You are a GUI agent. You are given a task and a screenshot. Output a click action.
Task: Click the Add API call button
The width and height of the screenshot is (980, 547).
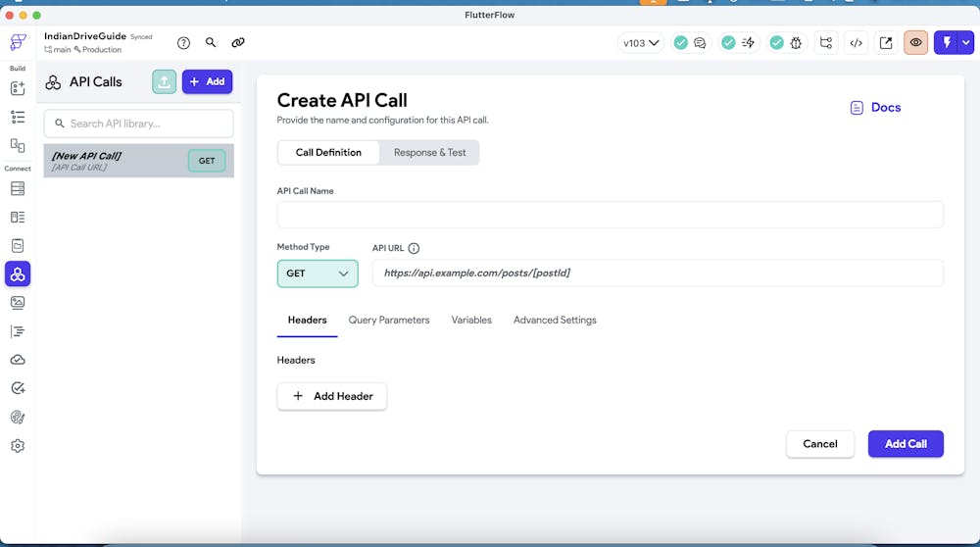point(207,82)
